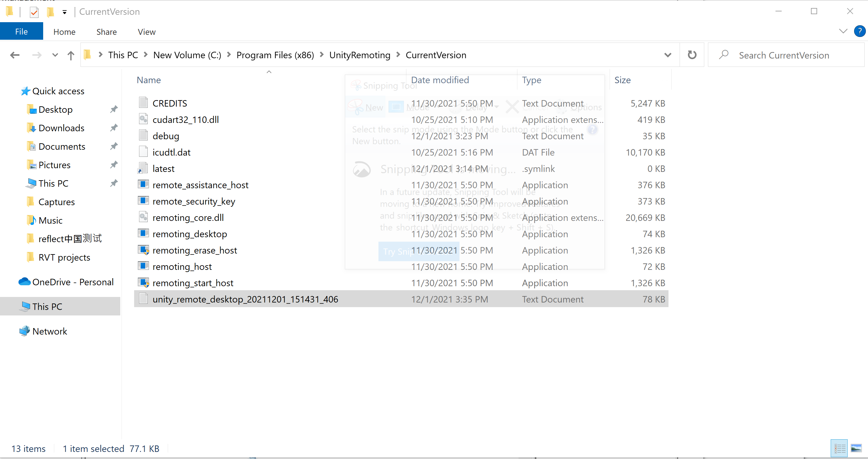Switch to Large icons view in status bar
This screenshot has height=459, width=868.
click(856, 448)
